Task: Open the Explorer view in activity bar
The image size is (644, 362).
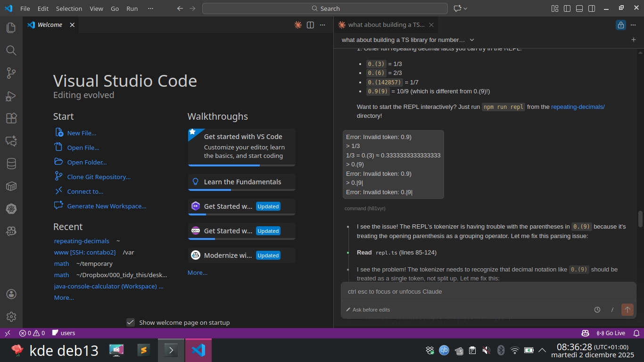Action: click(x=11, y=28)
